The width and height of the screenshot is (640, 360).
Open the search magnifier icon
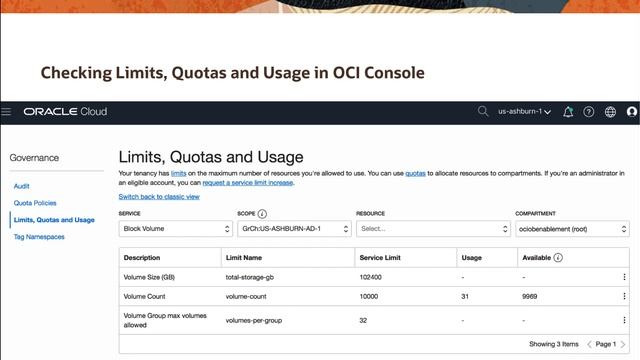483,111
